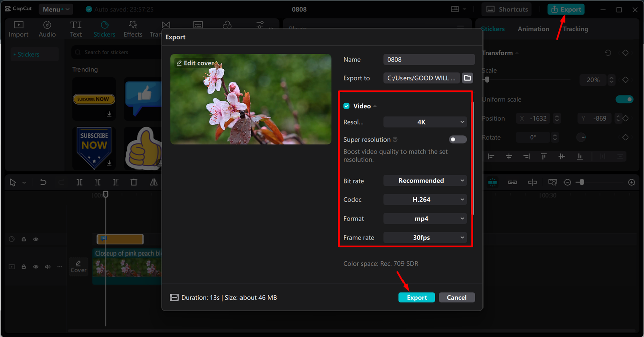Open the video track more options
Image resolution: width=644 pixels, height=337 pixels.
(60, 267)
